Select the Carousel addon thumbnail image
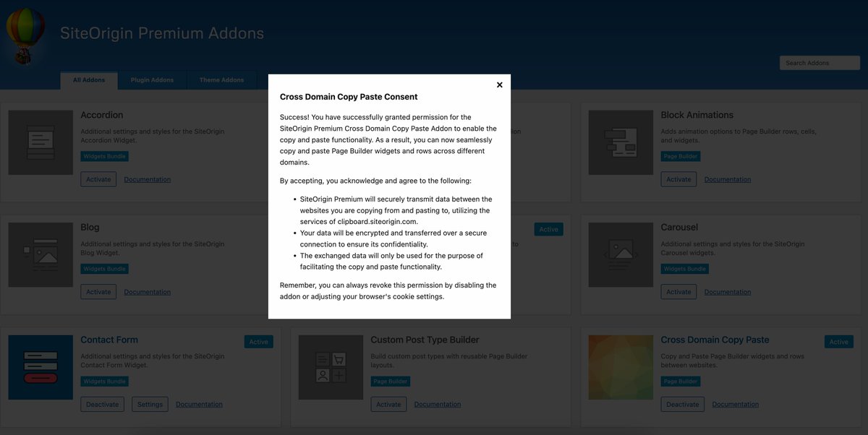The height and width of the screenshot is (435, 868). coord(621,255)
